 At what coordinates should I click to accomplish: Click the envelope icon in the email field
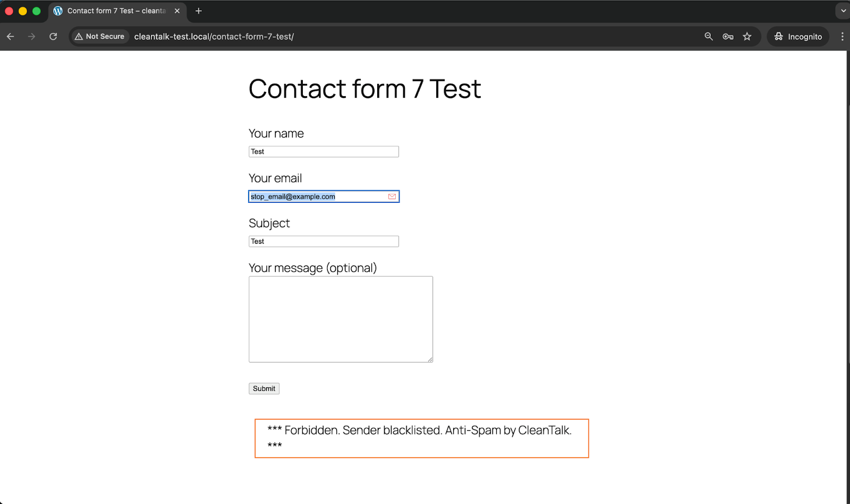392,197
